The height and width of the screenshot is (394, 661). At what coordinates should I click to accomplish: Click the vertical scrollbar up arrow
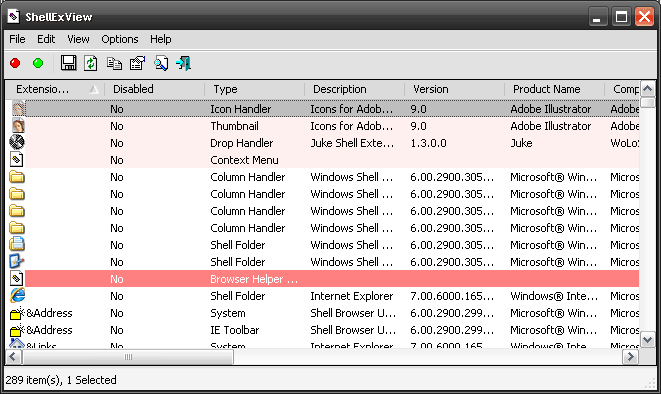[x=648, y=89]
